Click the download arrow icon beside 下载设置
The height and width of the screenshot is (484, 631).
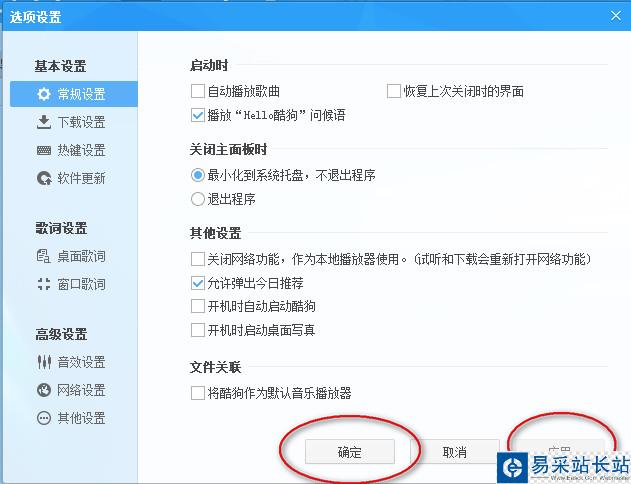coord(44,122)
